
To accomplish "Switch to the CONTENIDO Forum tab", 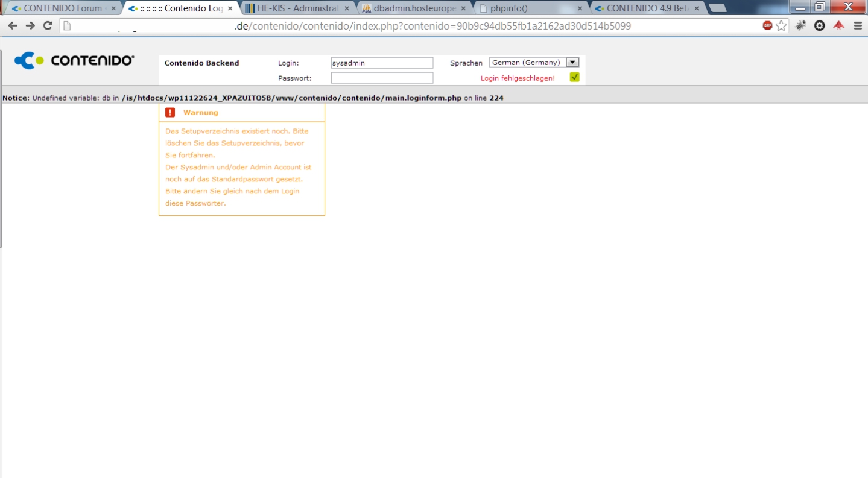I will point(60,8).
